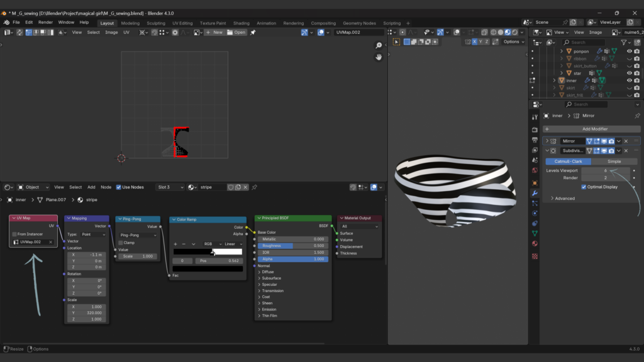This screenshot has height=362, width=644.
Task: Toggle the Use Nodes checkbox
Action: click(118, 187)
